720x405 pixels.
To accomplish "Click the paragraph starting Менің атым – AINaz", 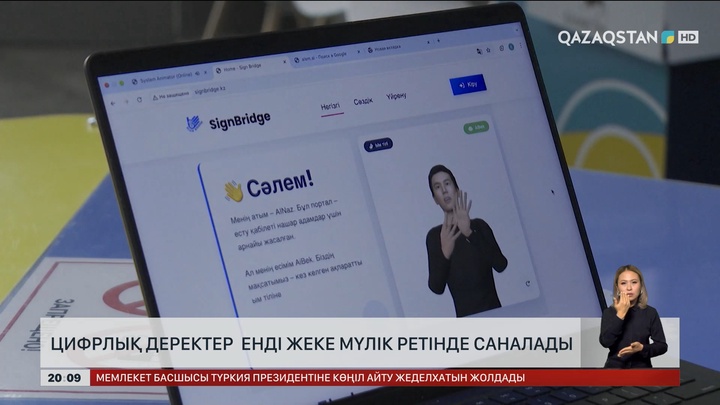I will click(x=287, y=224).
